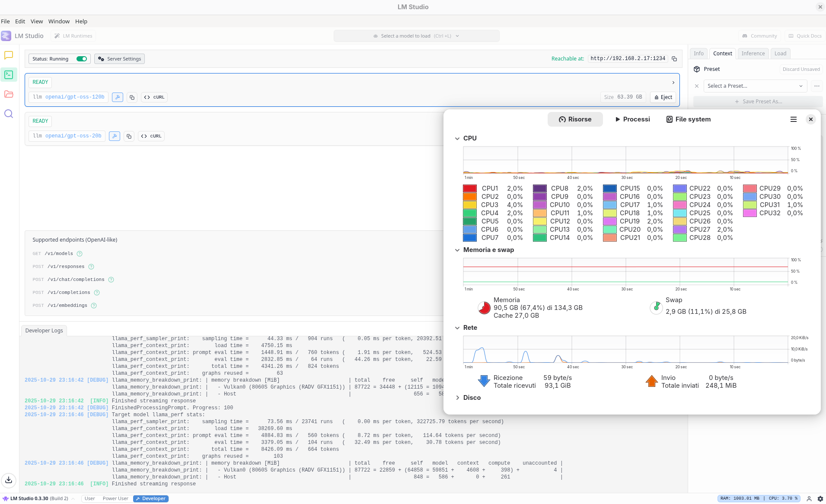This screenshot has height=504, width=826.
Task: Switch to Power User mode in status bar
Action: coord(115,498)
